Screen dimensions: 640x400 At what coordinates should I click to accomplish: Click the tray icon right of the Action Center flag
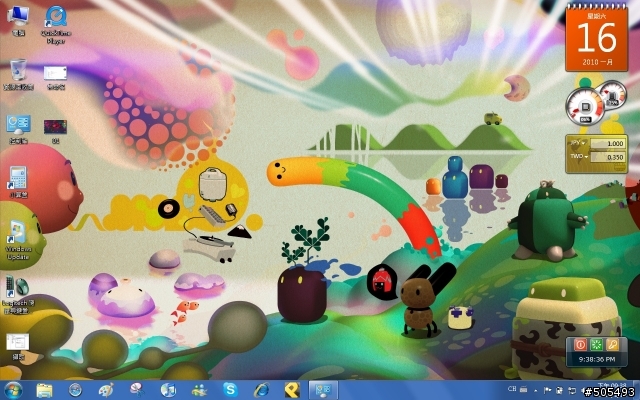tap(559, 391)
